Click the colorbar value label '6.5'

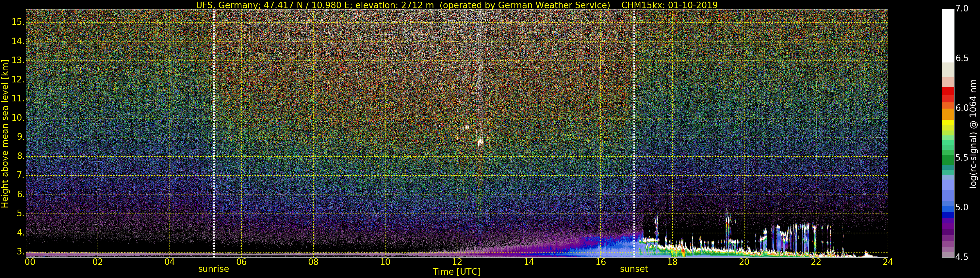pos(962,58)
